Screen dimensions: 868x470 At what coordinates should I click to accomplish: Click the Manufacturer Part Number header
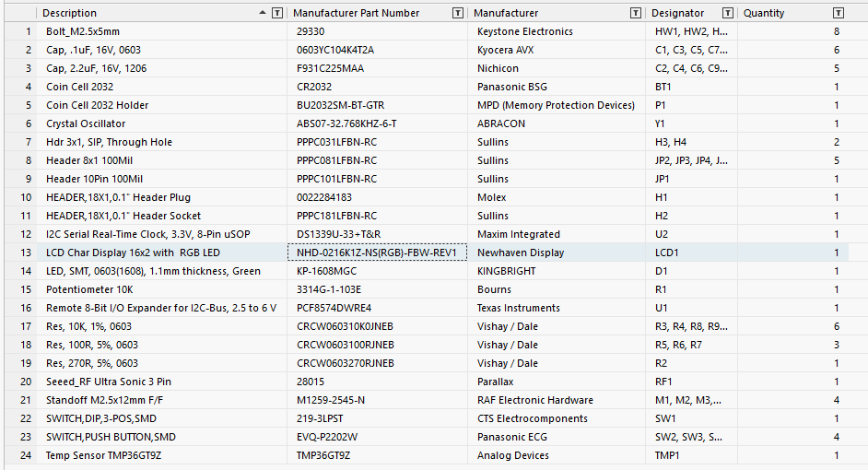coord(356,13)
